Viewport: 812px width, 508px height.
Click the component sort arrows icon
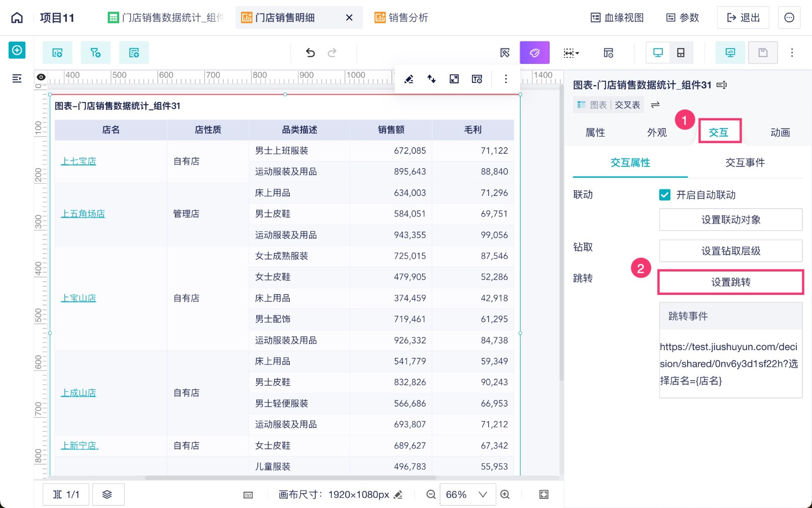coord(431,79)
